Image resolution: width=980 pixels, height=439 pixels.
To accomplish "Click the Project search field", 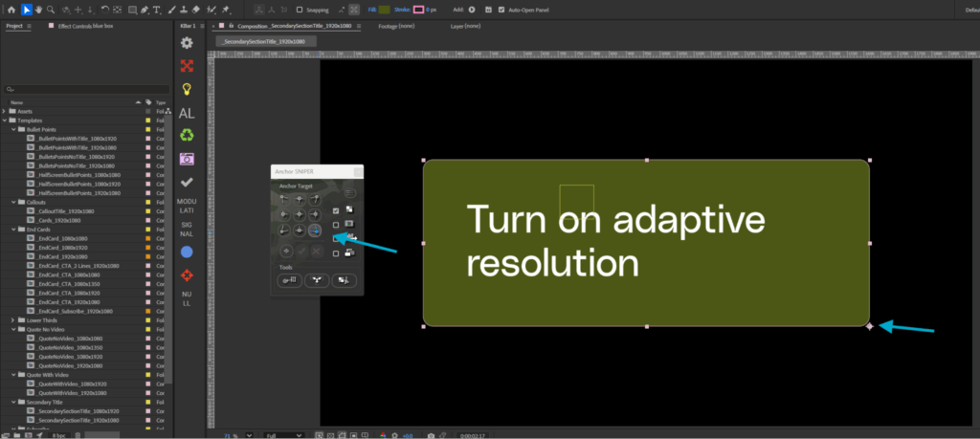I will click(x=87, y=89).
